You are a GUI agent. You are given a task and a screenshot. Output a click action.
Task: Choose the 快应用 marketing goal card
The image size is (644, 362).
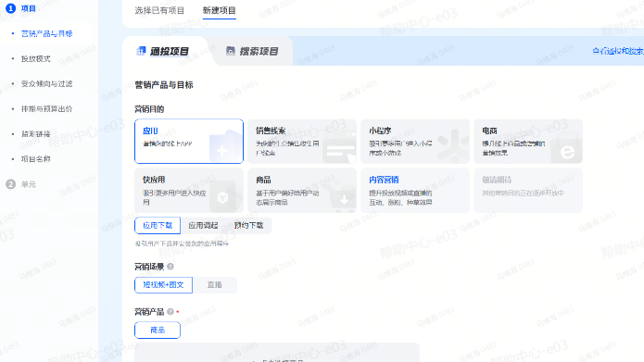point(189,190)
